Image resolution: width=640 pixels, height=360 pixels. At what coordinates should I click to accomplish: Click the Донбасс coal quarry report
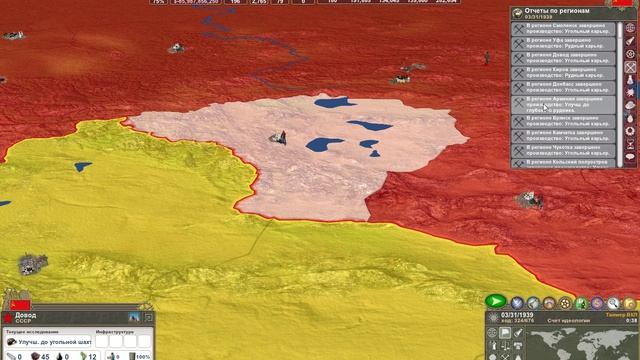[563, 87]
